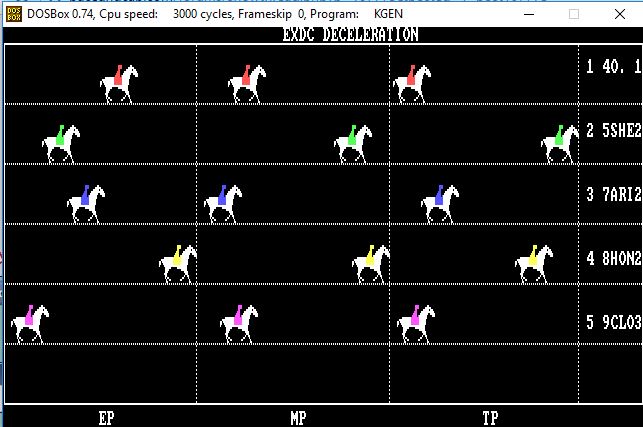Select magenta-jockey horse in TP column
The image size is (643, 427).
pos(416,324)
